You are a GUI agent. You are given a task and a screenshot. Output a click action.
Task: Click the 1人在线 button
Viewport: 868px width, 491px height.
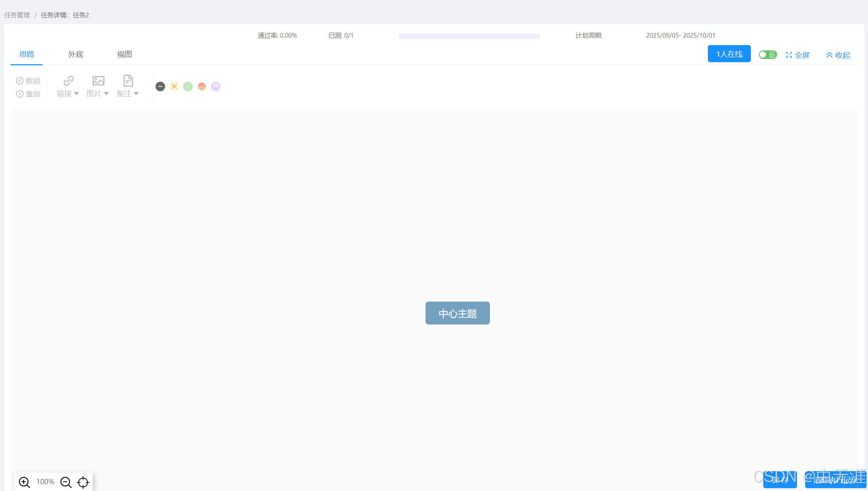[729, 54]
